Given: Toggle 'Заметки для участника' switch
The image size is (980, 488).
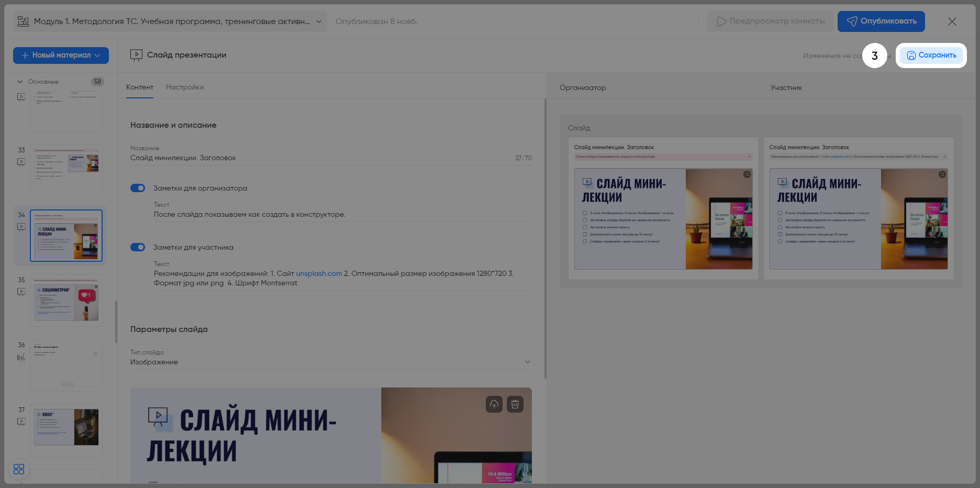Looking at the screenshot, I should click(x=138, y=247).
